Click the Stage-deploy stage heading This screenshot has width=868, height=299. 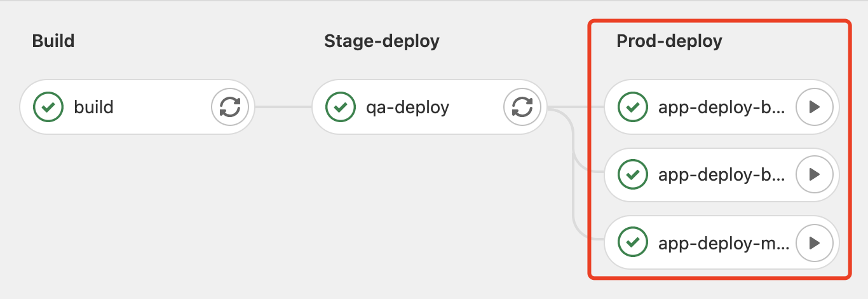tap(382, 41)
